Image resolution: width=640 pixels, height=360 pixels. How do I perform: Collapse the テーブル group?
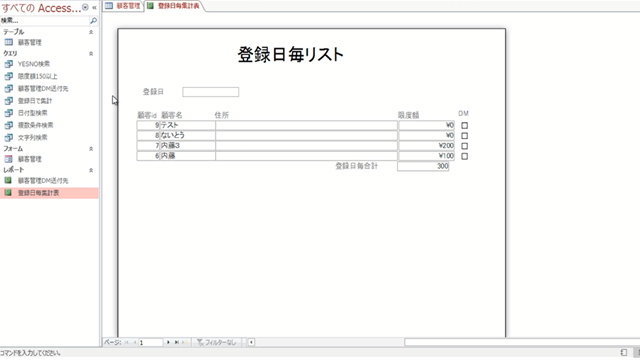pyautogui.click(x=91, y=32)
